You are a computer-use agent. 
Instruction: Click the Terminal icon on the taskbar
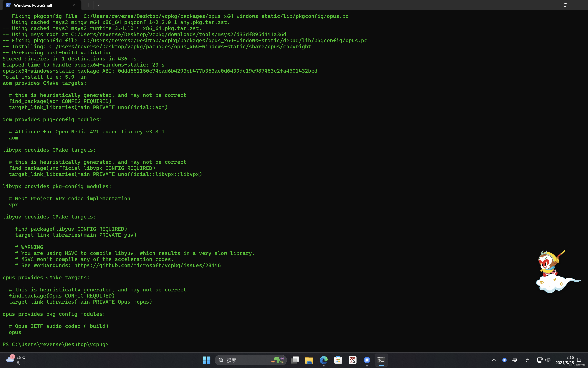[x=381, y=360]
